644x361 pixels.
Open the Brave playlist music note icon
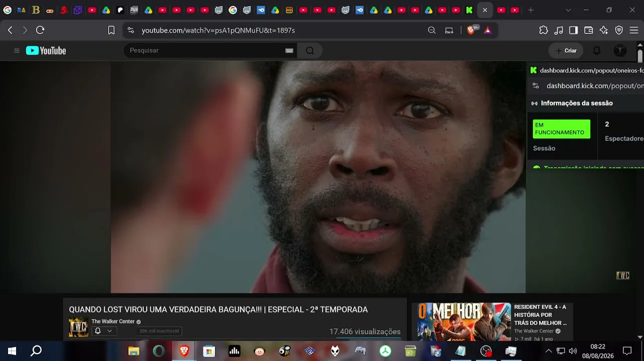(x=559, y=30)
